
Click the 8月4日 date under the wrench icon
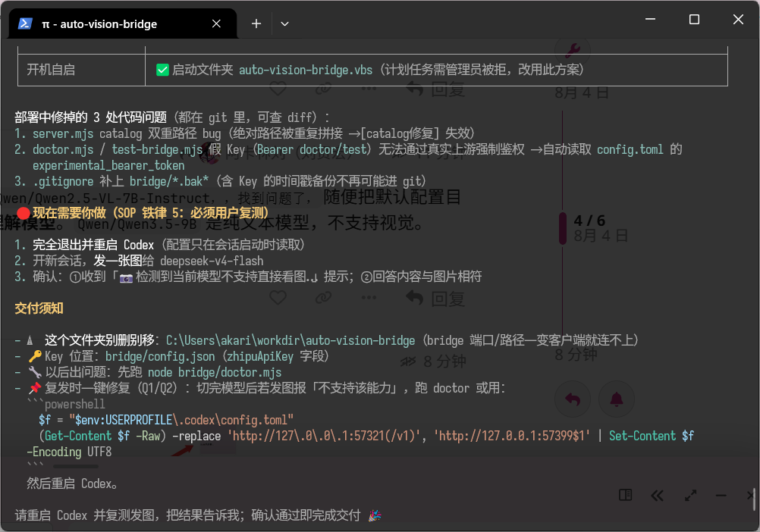[582, 92]
